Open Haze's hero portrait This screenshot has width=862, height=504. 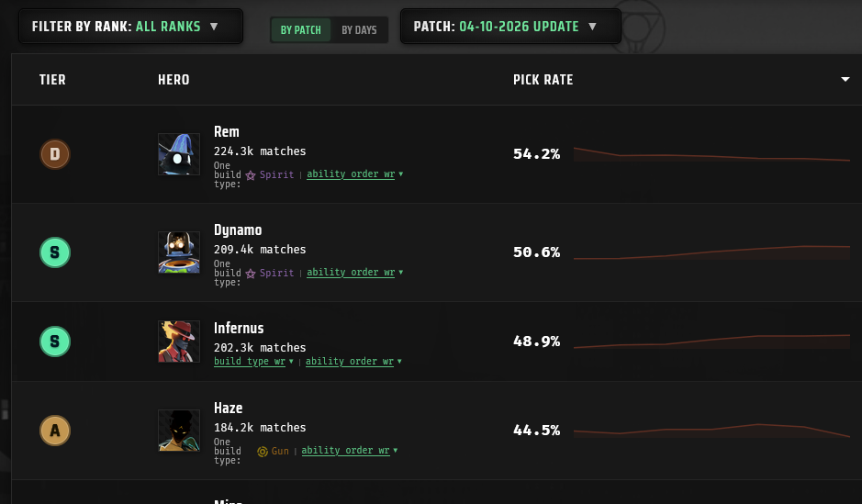[179, 431]
